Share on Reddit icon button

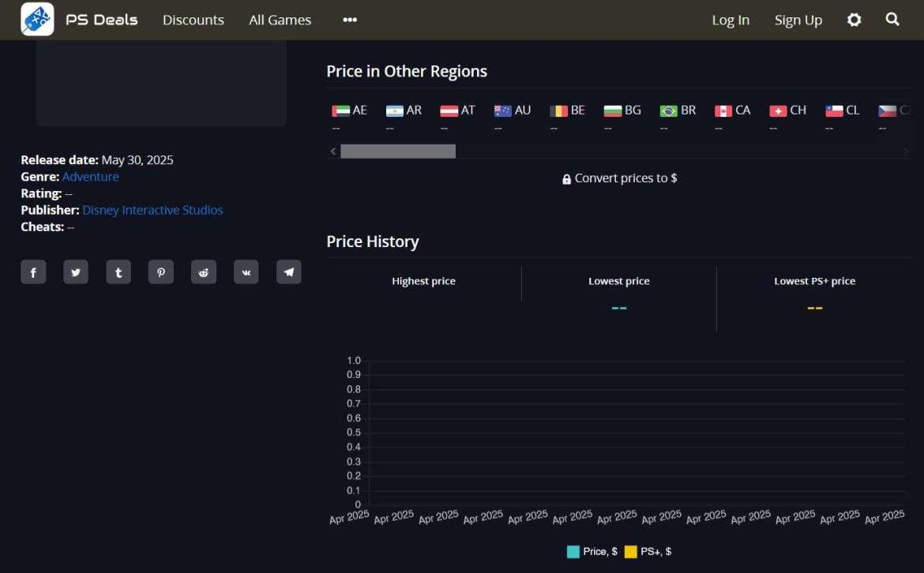[x=204, y=272]
